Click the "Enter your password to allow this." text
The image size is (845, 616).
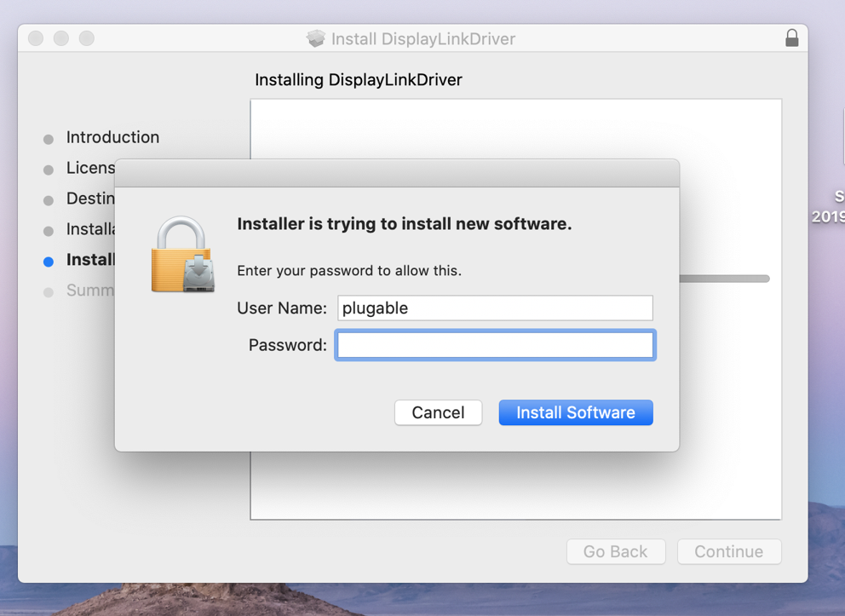[x=349, y=271]
